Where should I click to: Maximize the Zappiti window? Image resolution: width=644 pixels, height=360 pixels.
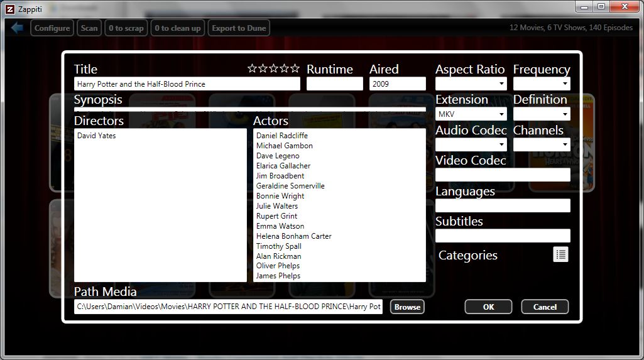(601, 7)
